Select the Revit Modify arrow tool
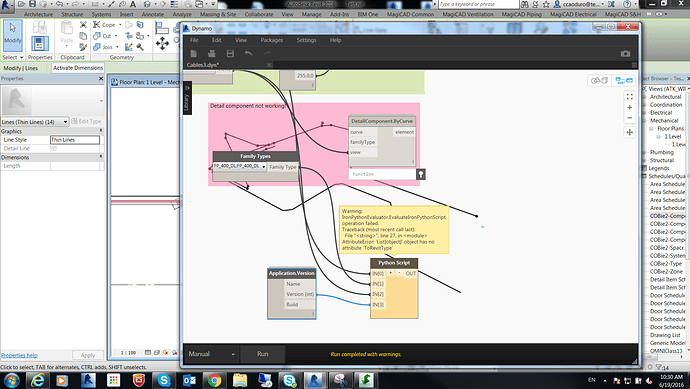The image size is (690, 389). point(13,34)
